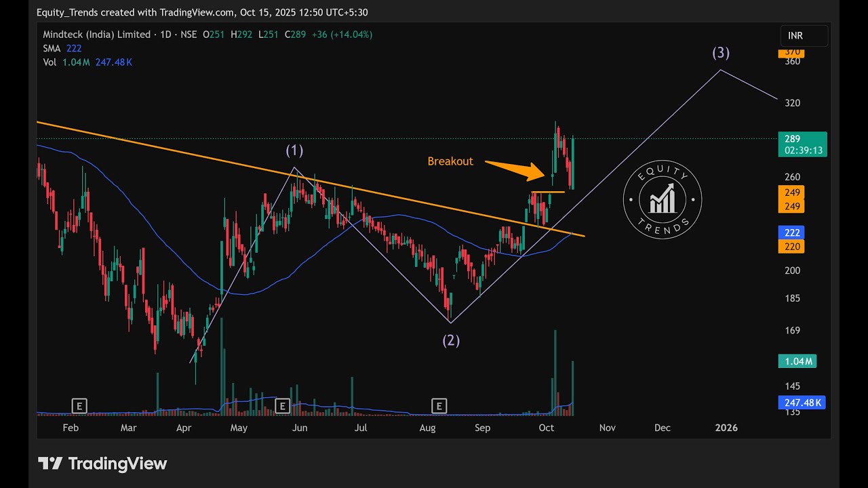Screen dimensions: 868x488
Task: Click the 200 price axis value
Action: tap(793, 270)
